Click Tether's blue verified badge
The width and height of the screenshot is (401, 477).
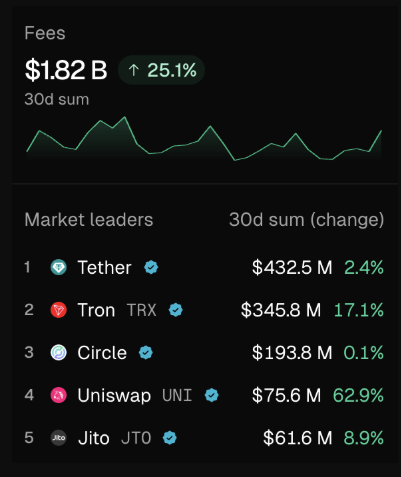151,267
